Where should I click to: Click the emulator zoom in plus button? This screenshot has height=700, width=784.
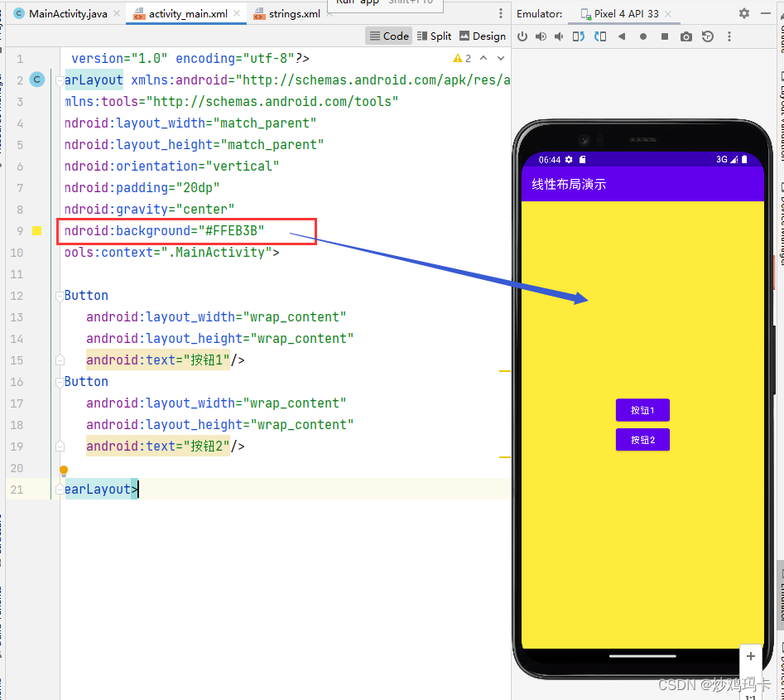[751, 656]
